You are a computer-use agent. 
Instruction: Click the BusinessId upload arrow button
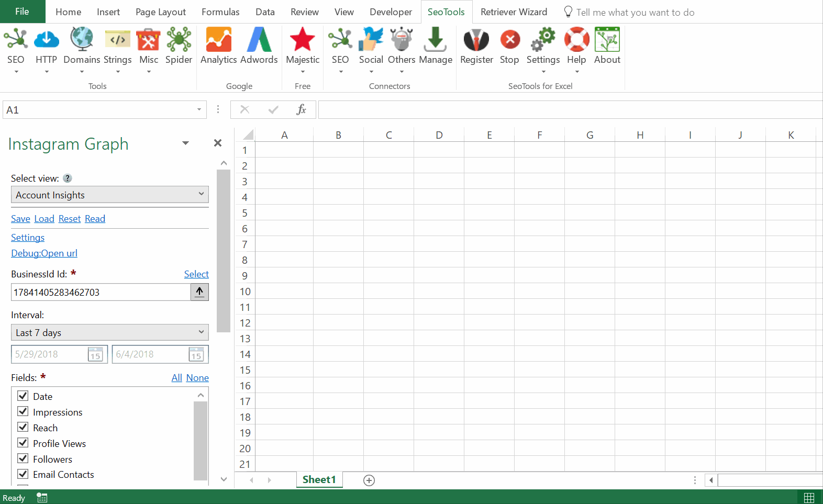point(199,292)
